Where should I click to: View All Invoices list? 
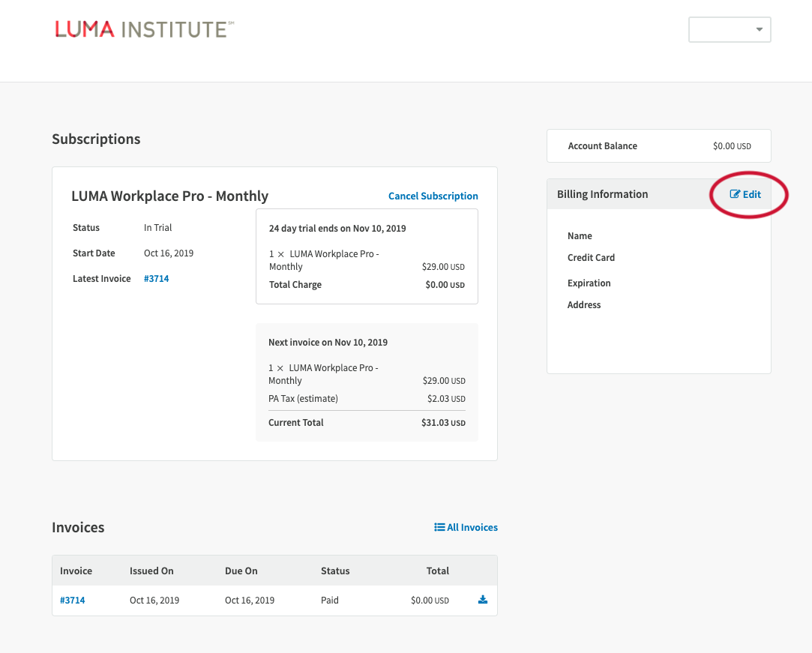point(466,527)
